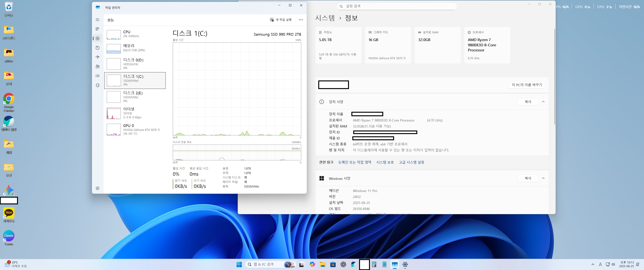Open Users icon in Task Manager sidebar
644x270 pixels.
[98, 66]
